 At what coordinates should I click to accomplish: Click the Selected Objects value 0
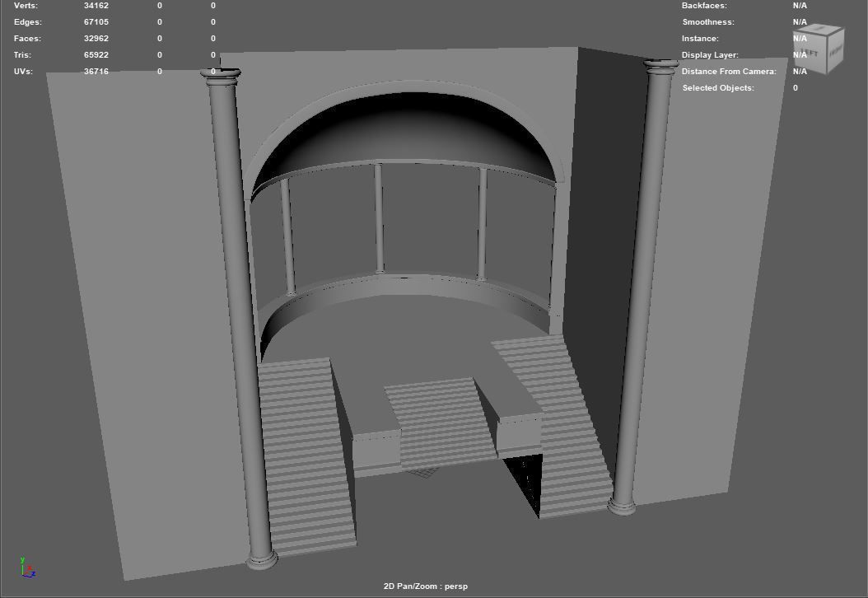tap(796, 88)
